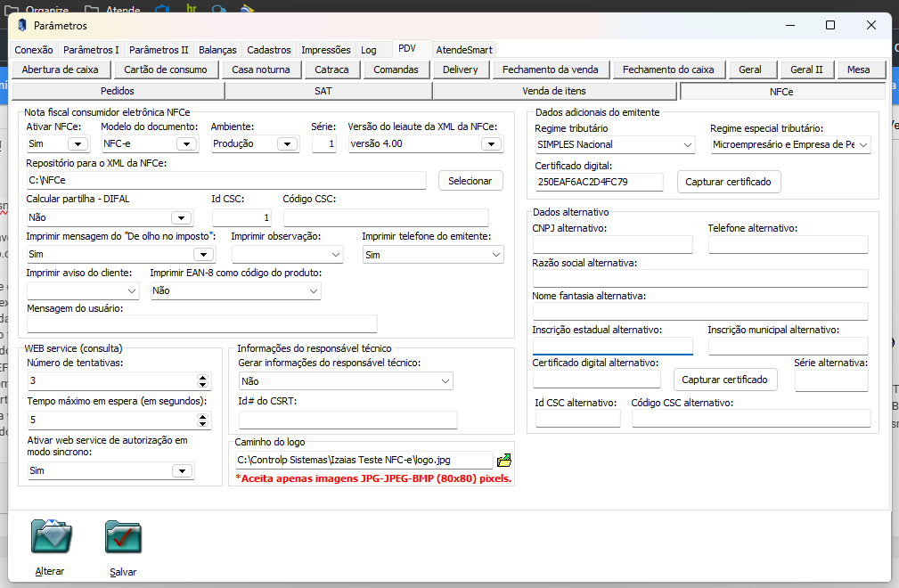Focus the Id CSC field
899x588 pixels.
(x=241, y=217)
